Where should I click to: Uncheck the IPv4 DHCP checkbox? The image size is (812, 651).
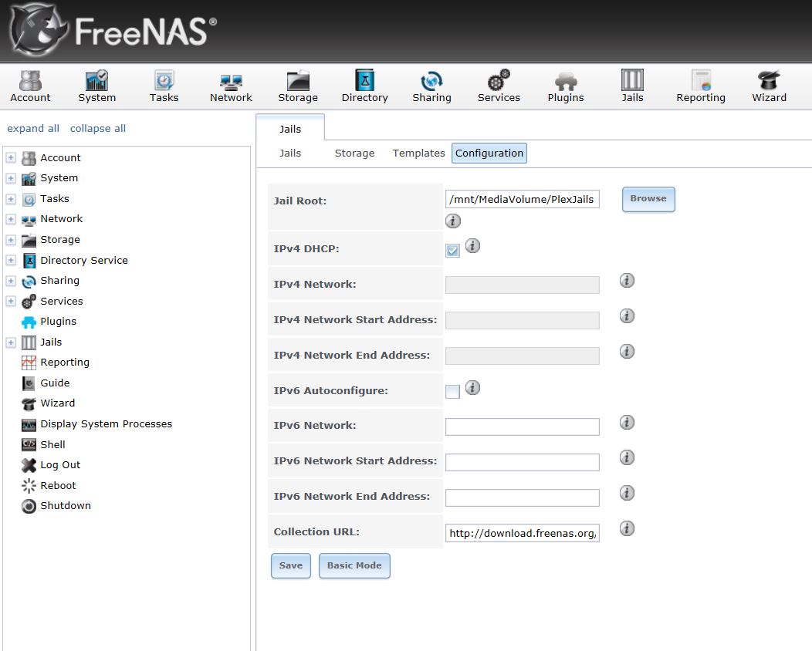pyautogui.click(x=452, y=251)
